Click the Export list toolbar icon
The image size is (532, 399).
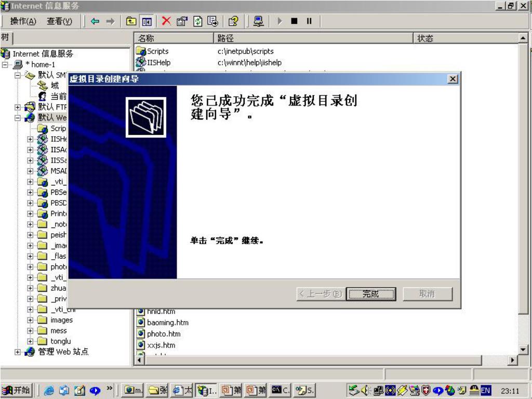[213, 21]
